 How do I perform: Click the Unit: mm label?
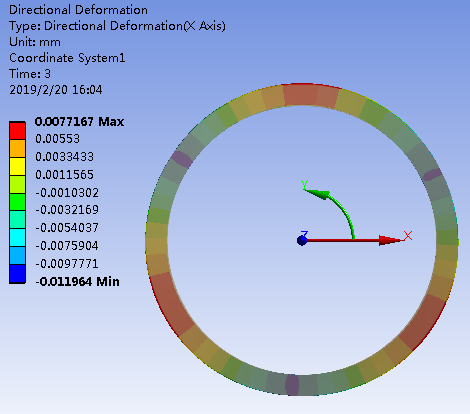pos(35,42)
